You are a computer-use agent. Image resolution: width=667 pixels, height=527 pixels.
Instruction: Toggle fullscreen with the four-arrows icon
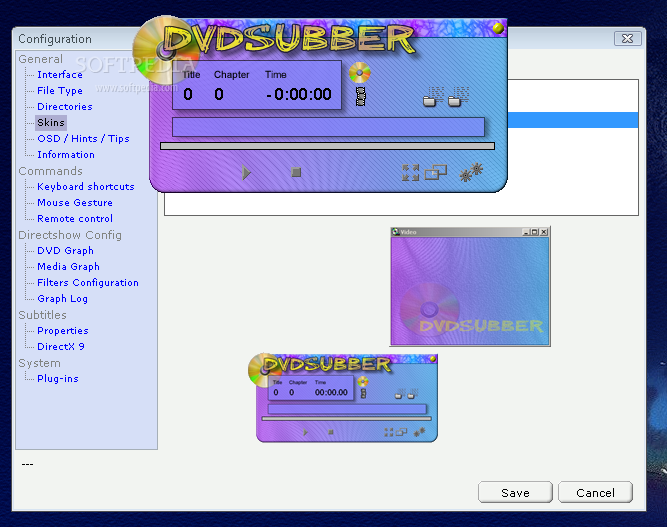410,173
